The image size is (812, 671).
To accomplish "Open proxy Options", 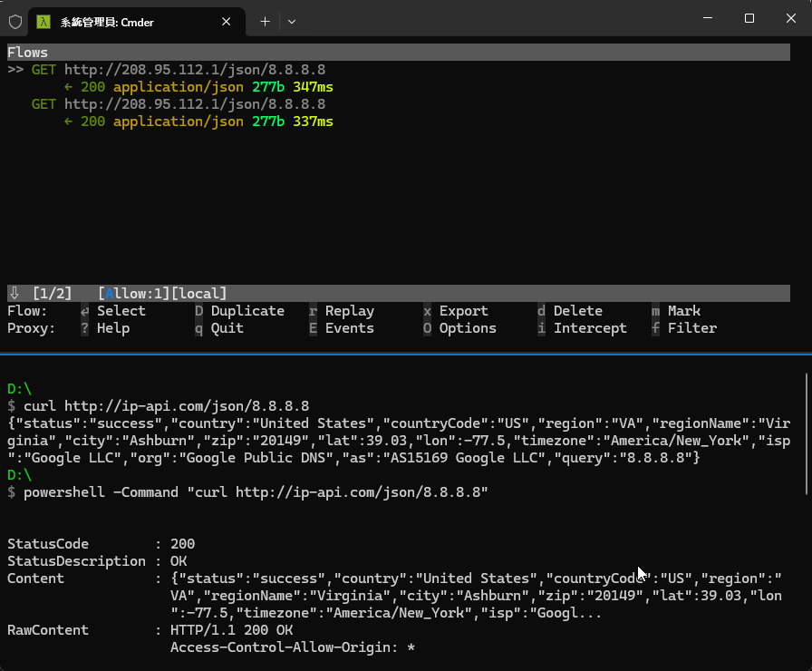I will [x=467, y=328].
